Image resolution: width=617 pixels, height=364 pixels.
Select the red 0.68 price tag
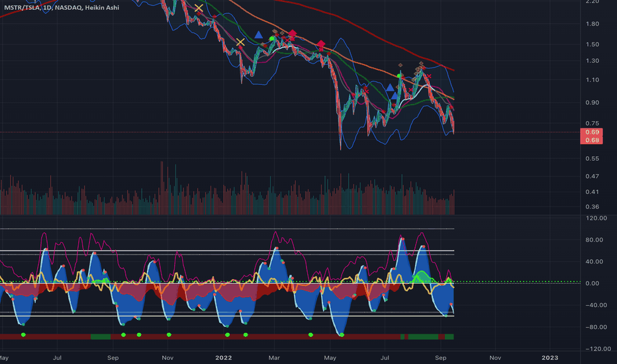pos(591,140)
